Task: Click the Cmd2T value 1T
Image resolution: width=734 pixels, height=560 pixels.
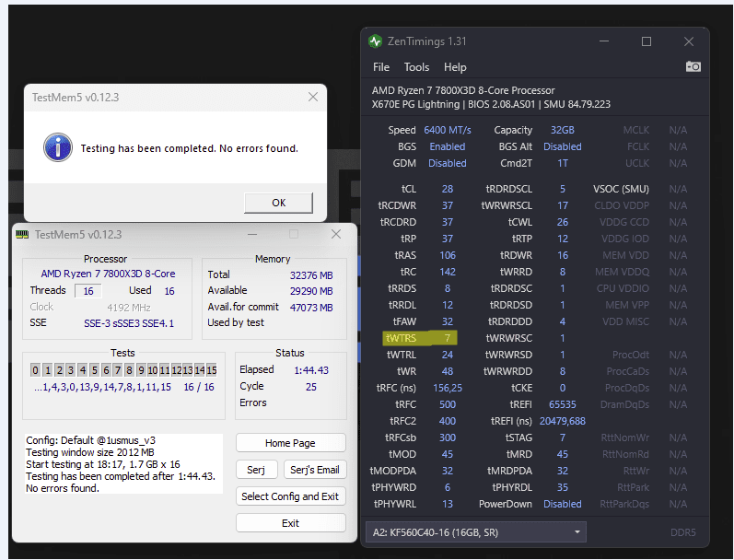Action: pos(563,163)
